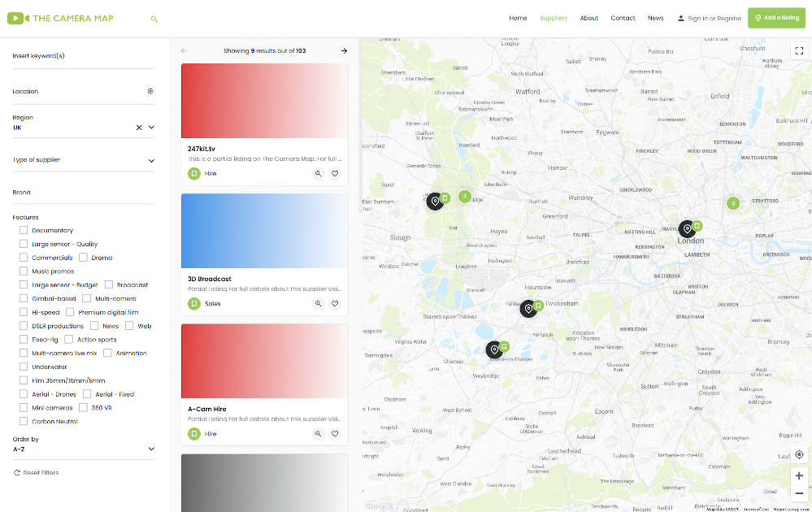Check the Drama filter
This screenshot has width=812, height=512.
83,258
